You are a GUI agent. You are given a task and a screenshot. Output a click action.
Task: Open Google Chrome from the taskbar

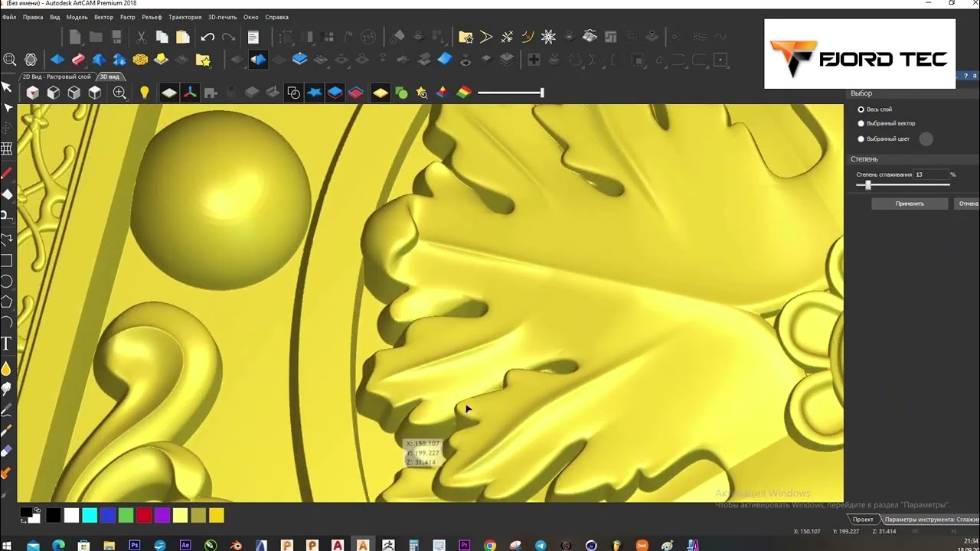pyautogui.click(x=490, y=546)
